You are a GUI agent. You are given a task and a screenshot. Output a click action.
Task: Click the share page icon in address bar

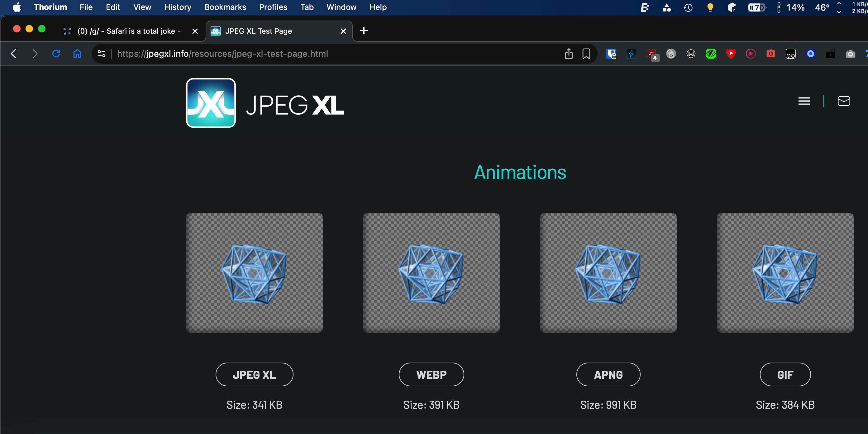(x=569, y=54)
